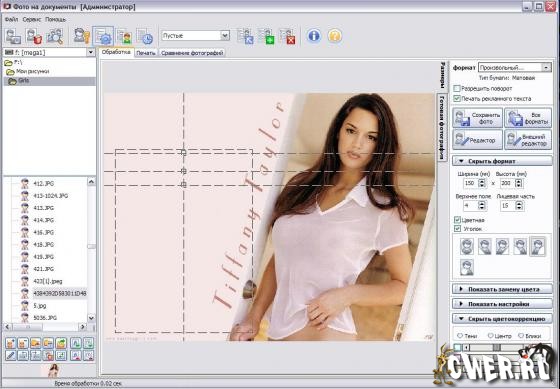The image size is (560, 389).
Task: Select the Girls folder in the tree
Action: [x=50, y=81]
